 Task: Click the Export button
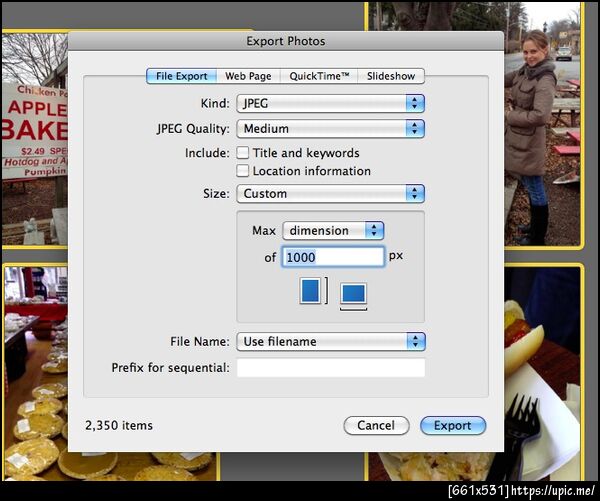[453, 426]
